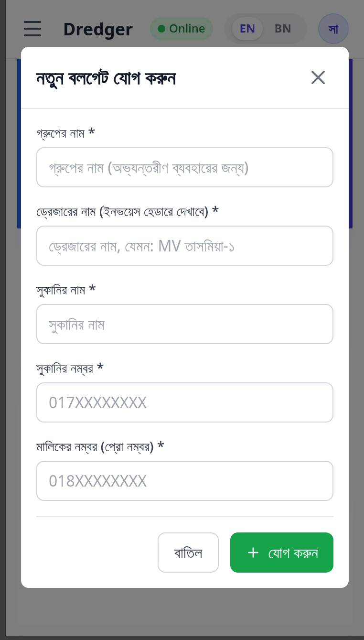Select the EN language tab
This screenshot has height=640, width=364.
(247, 29)
